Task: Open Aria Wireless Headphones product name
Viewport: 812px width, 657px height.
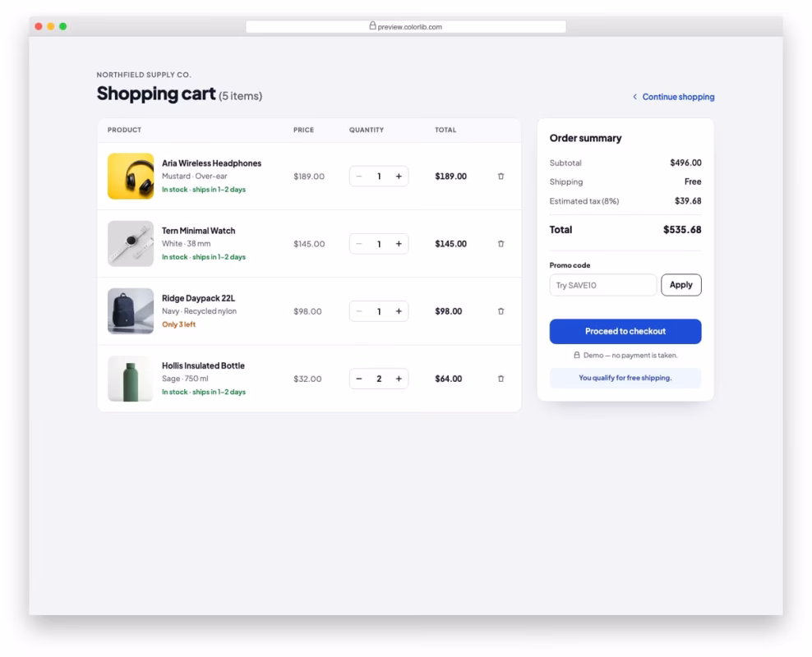Action: 211,163
